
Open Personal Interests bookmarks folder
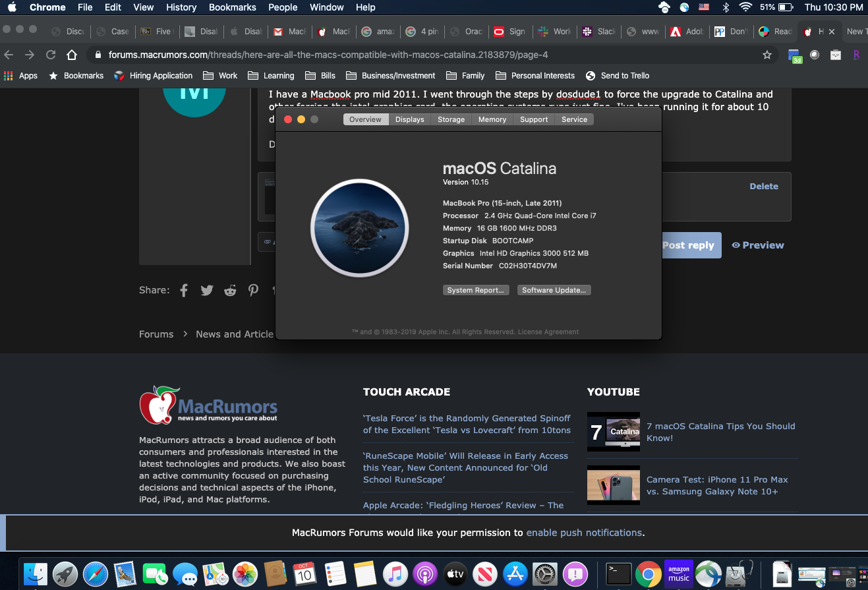click(535, 76)
